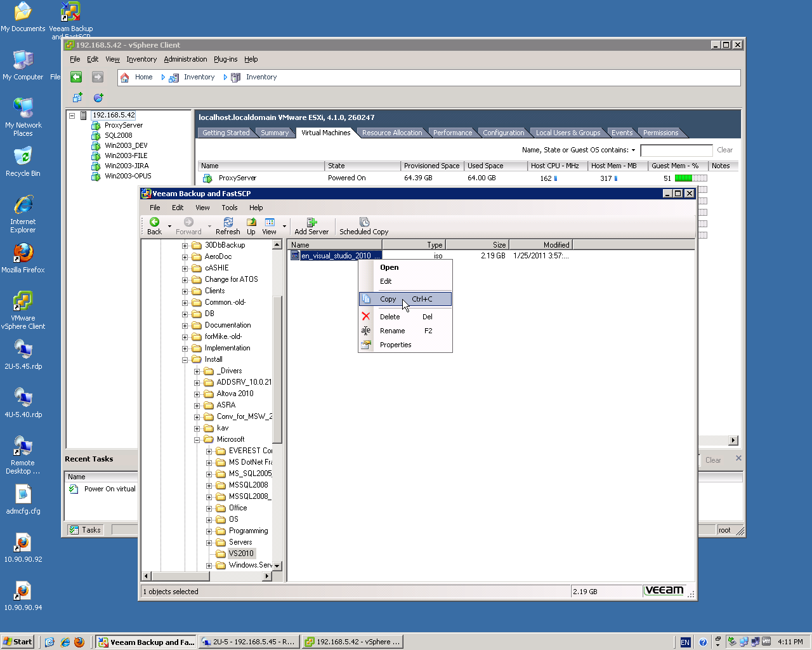812x650 pixels.
Task: Open the Plug-ins menu in vSphere Client
Action: click(225, 60)
